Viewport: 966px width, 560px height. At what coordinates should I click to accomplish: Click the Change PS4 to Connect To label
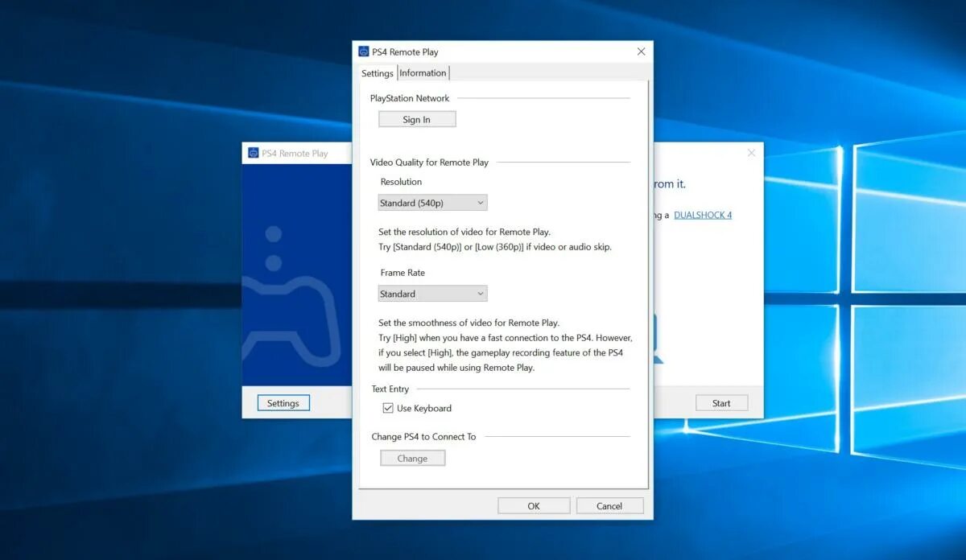423,436
